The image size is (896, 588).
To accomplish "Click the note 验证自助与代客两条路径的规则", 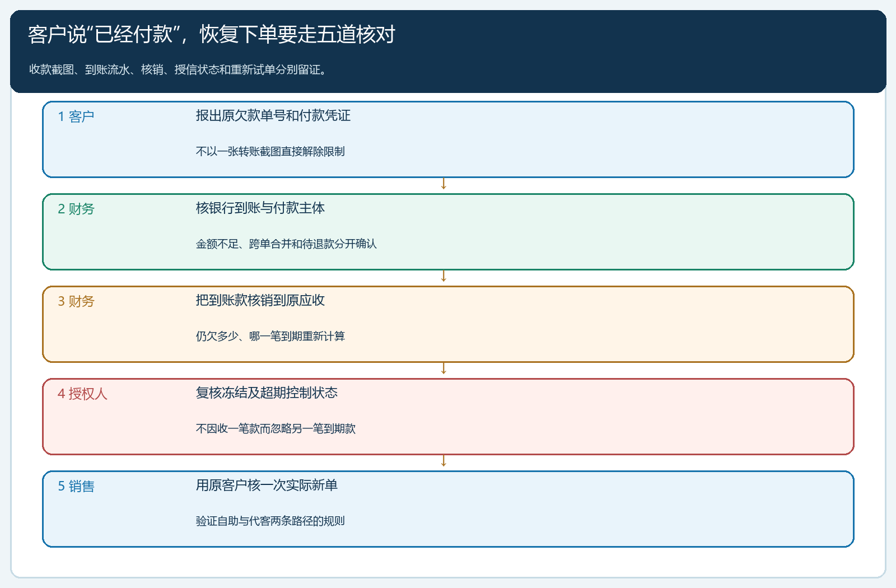I will click(270, 521).
